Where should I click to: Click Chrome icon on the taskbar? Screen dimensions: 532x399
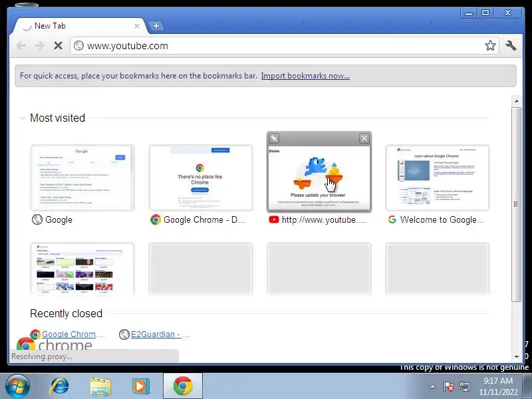pyautogui.click(x=182, y=386)
